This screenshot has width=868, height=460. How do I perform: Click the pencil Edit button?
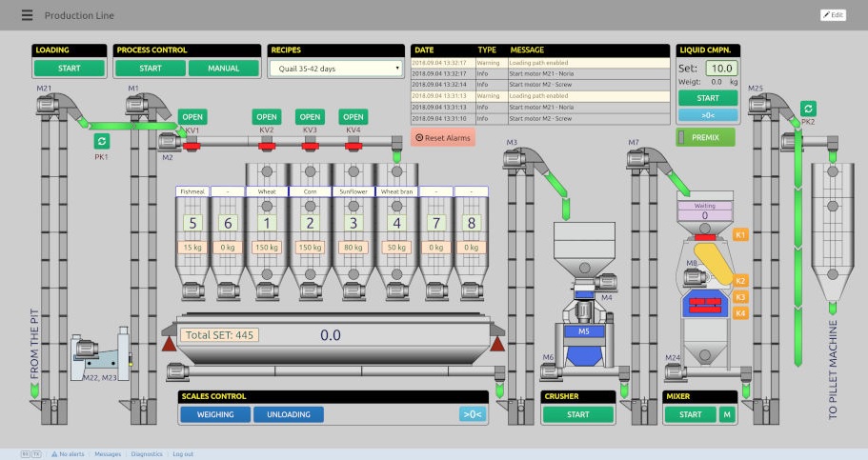[833, 15]
